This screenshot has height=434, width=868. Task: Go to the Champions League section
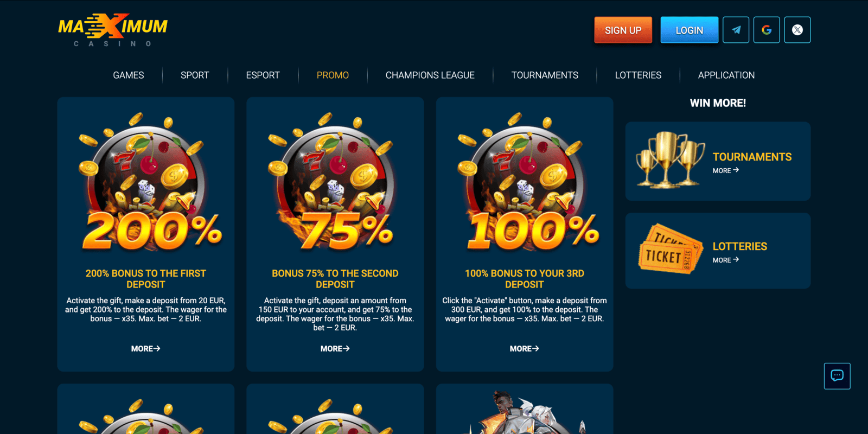430,75
